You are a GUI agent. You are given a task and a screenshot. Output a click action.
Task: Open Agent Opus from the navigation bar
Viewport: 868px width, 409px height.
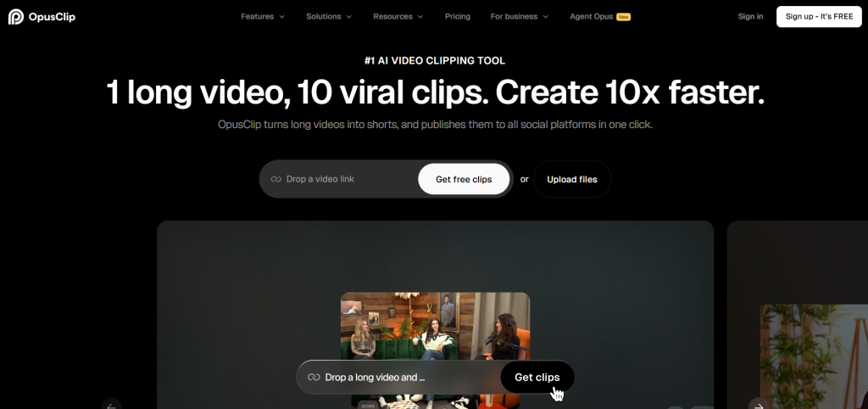coord(593,16)
